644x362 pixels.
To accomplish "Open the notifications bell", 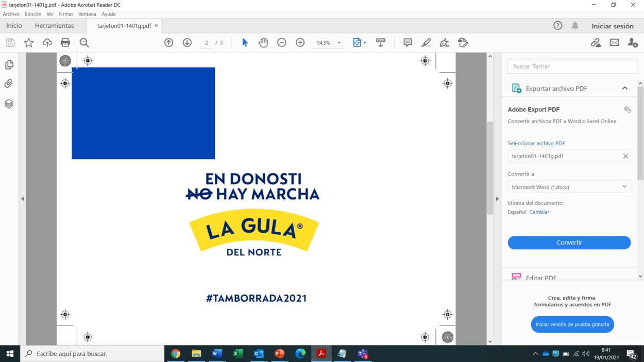I will 575,26.
